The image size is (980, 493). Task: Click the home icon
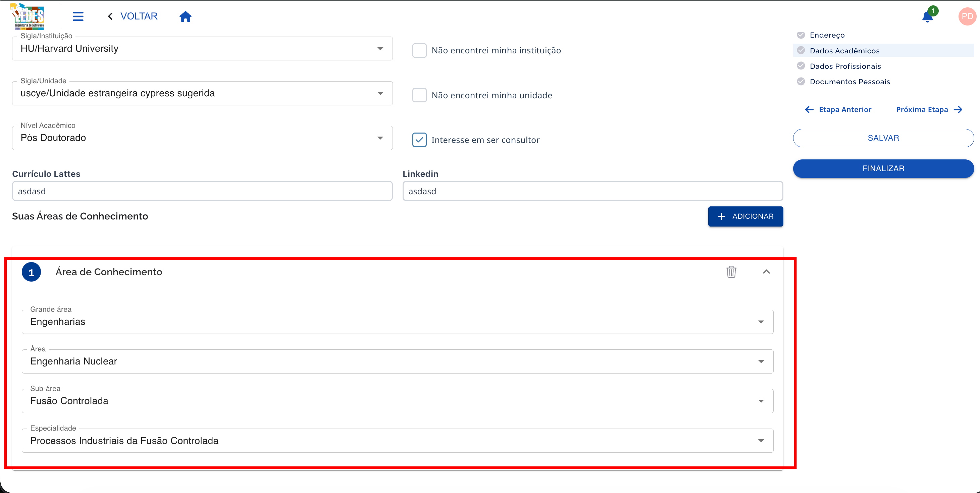point(185,16)
